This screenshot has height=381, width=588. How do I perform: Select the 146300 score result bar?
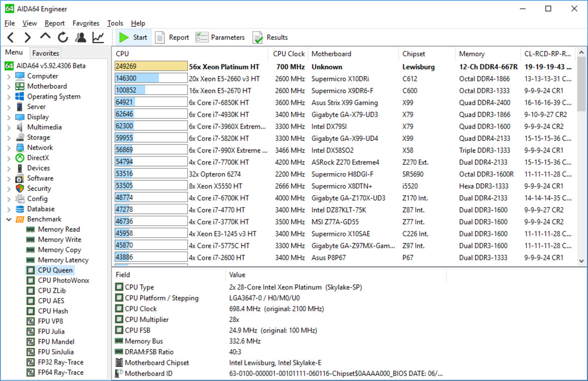(x=151, y=78)
